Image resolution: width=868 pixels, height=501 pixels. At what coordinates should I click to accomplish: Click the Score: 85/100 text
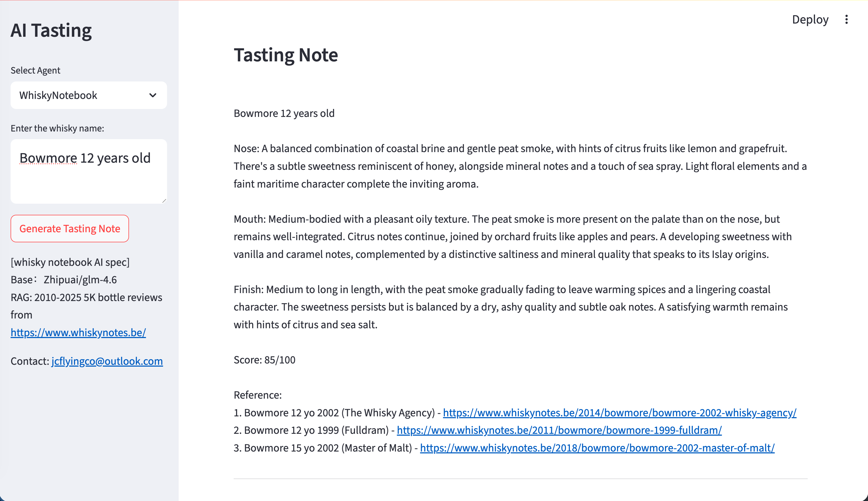264,359
